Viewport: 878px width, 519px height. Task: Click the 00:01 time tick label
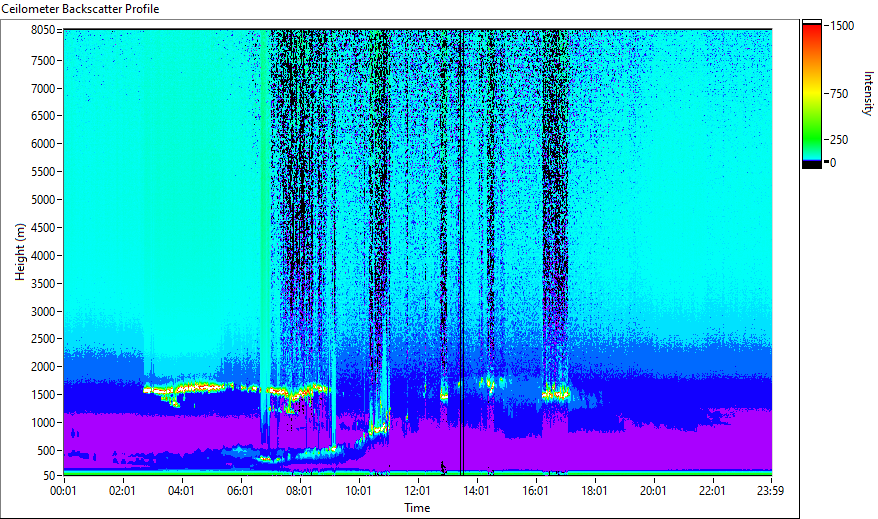pyautogui.click(x=63, y=491)
